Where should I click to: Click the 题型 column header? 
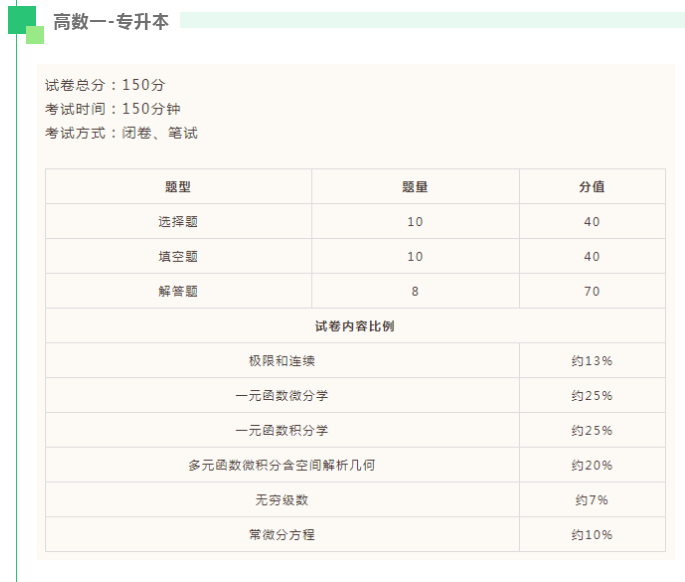pos(178,187)
